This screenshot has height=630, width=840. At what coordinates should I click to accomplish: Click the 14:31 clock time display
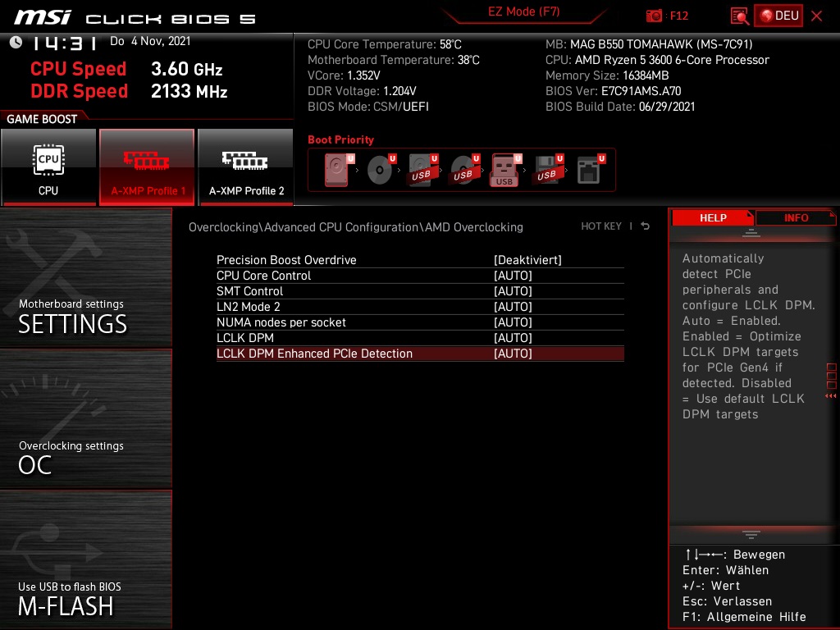[64, 43]
